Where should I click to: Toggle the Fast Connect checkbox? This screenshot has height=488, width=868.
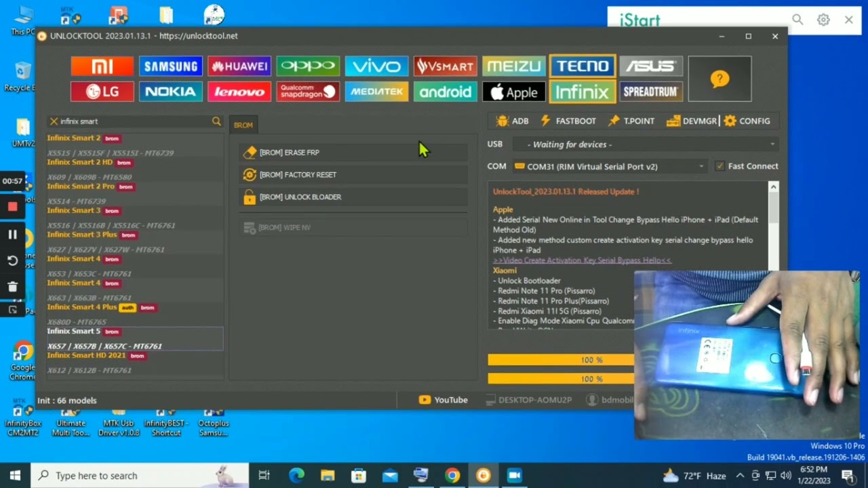(x=719, y=166)
